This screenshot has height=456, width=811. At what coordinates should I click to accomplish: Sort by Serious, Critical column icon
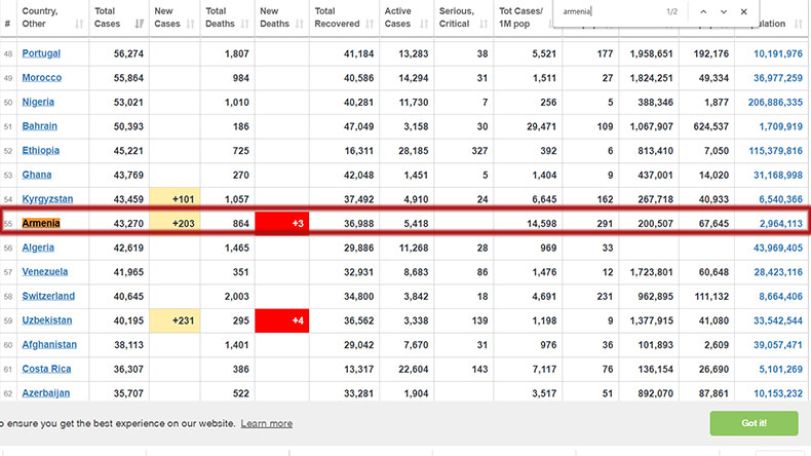click(484, 23)
